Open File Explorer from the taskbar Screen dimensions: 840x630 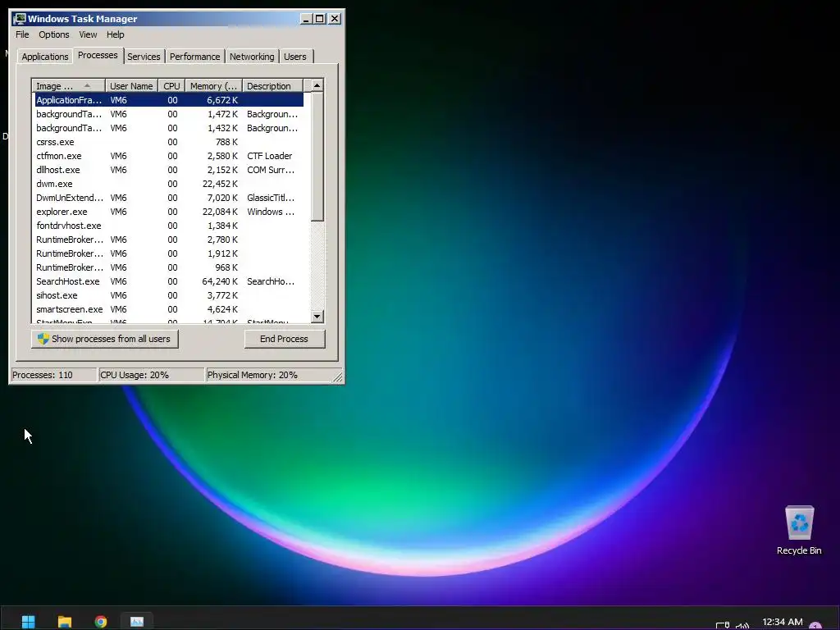65,622
